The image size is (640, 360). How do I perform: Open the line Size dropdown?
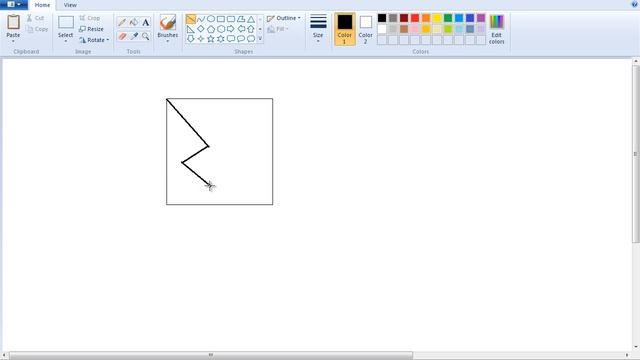pyautogui.click(x=318, y=29)
